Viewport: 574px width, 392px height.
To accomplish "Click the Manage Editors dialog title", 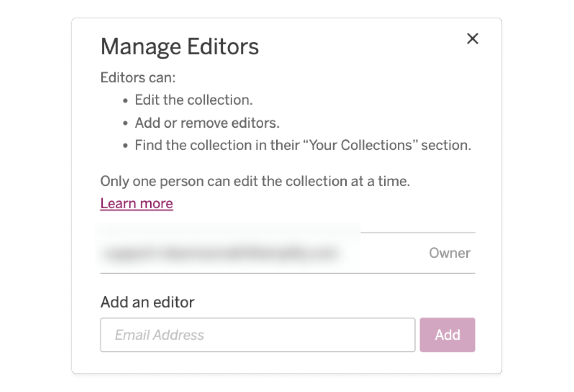I will 179,46.
